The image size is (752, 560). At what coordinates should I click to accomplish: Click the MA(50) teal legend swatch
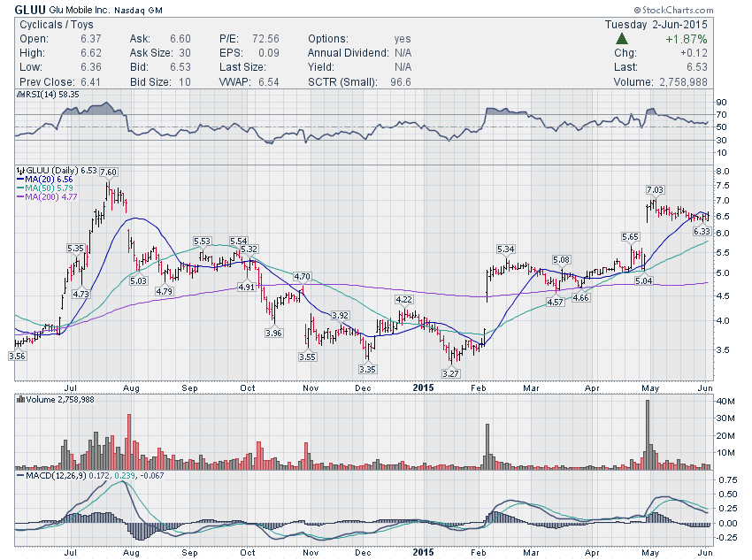[x=20, y=188]
